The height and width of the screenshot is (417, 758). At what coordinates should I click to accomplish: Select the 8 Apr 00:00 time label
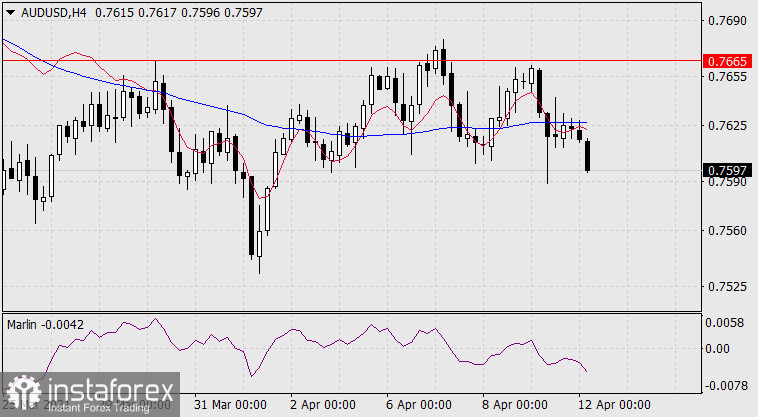coord(515,405)
